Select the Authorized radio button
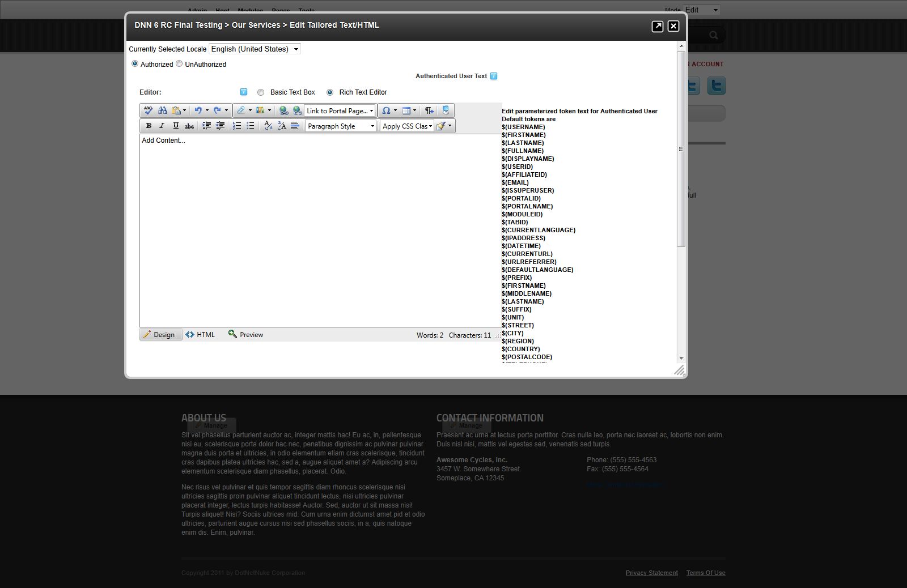Image resolution: width=907 pixels, height=588 pixels. 135,63
